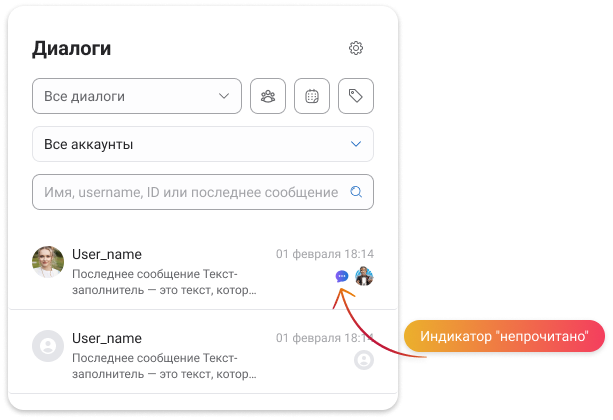613x420 pixels.
Task: Click the 'Диалоги' heading
Action: (x=72, y=48)
